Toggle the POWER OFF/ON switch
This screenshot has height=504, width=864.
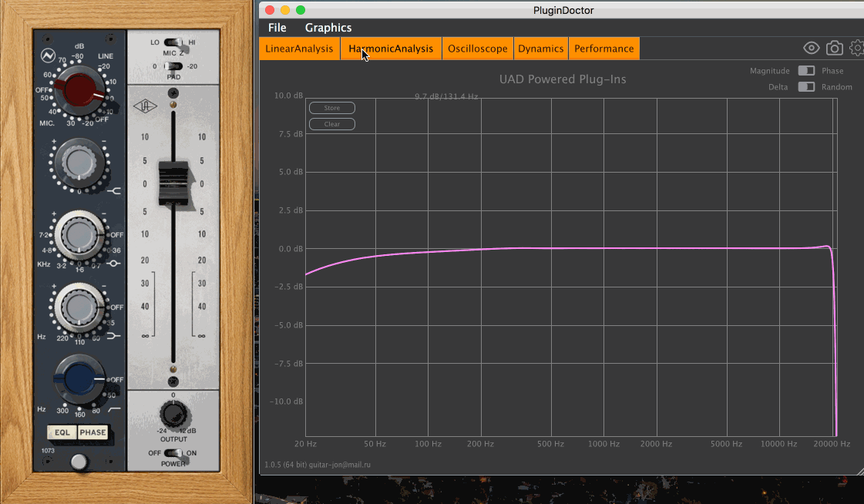[x=173, y=453]
